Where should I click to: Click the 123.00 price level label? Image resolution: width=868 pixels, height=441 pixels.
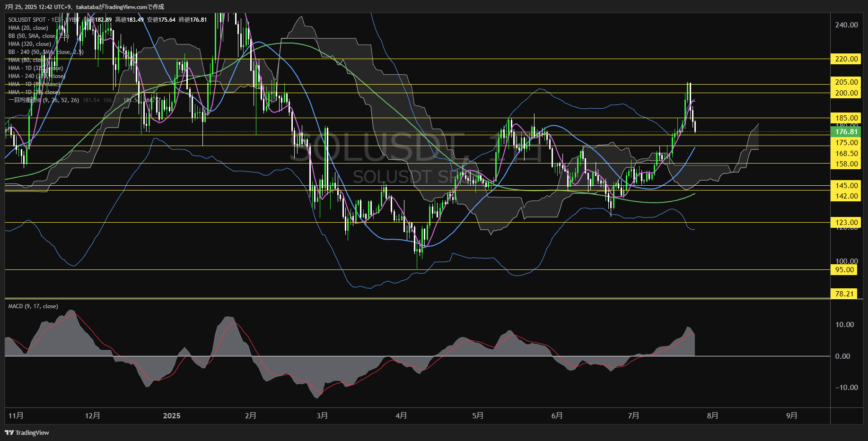[845, 223]
